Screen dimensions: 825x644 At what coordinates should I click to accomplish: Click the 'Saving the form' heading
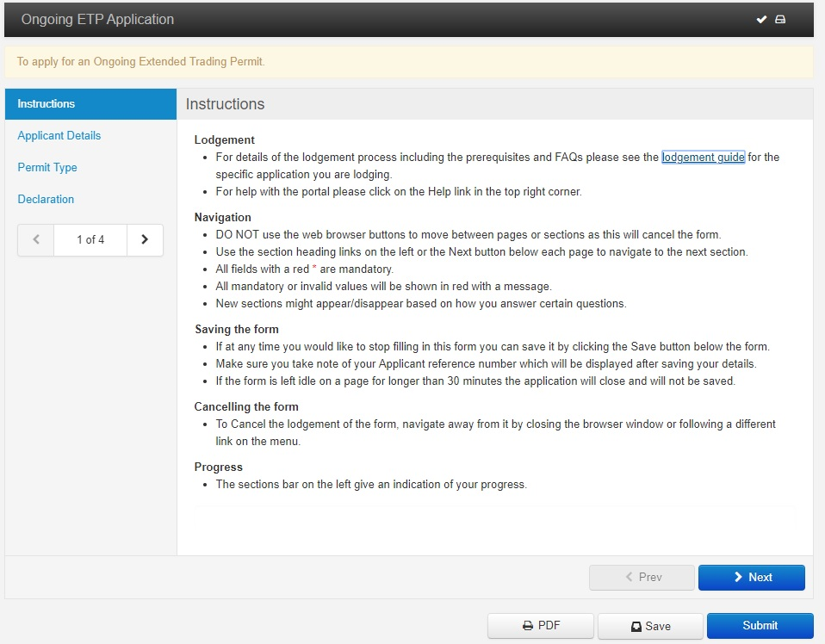237,330
